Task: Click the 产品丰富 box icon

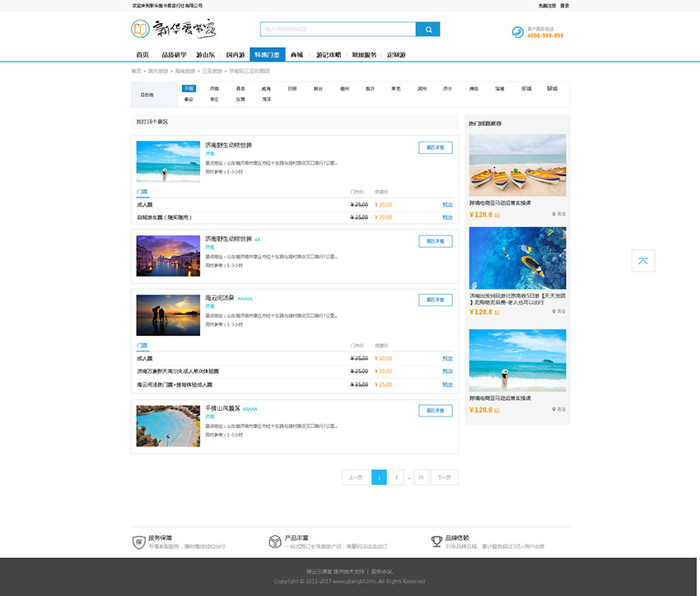Action: (x=275, y=542)
